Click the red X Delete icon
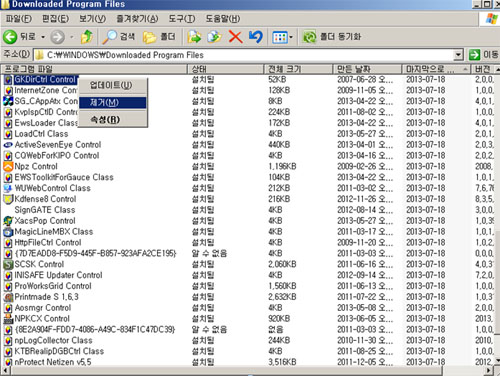Viewport: 500px width, 376px height. coord(235,37)
